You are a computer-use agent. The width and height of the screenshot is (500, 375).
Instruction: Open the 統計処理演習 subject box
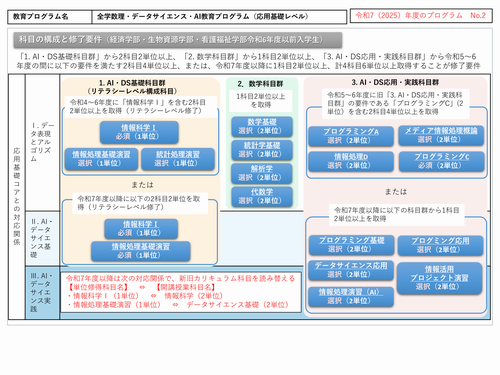point(178,159)
